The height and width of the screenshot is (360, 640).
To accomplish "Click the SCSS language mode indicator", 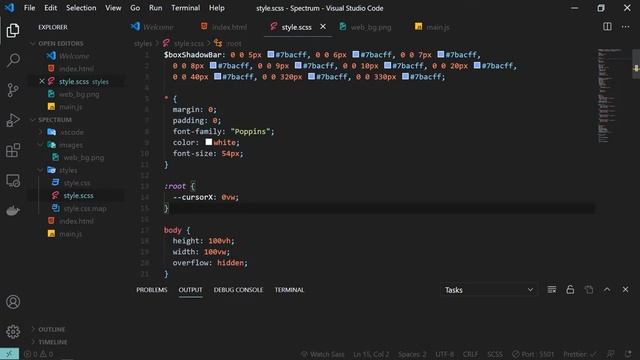I will click(495, 354).
